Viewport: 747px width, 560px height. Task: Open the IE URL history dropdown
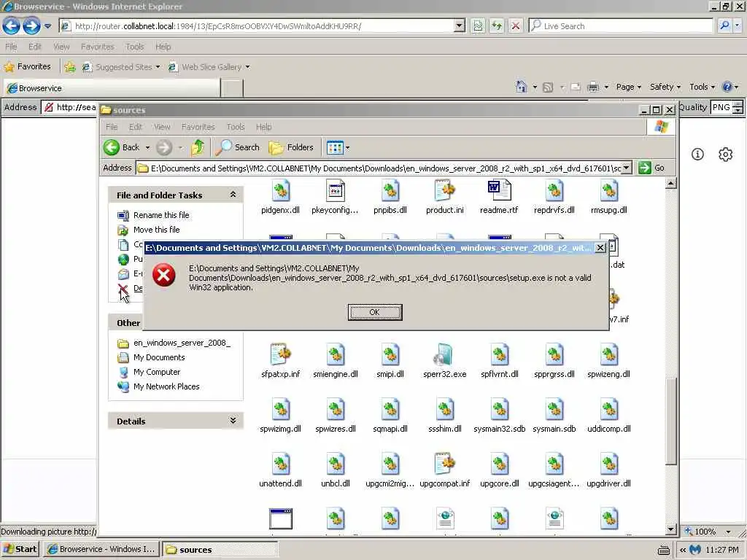coord(460,26)
